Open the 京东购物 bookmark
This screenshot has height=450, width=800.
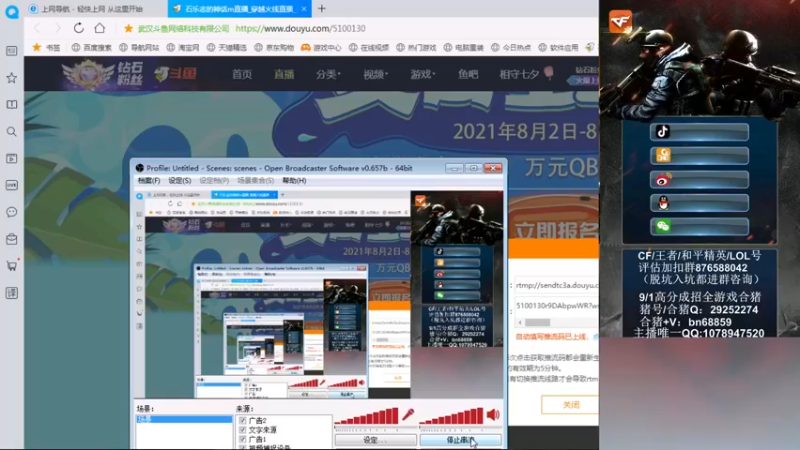[x=274, y=47]
